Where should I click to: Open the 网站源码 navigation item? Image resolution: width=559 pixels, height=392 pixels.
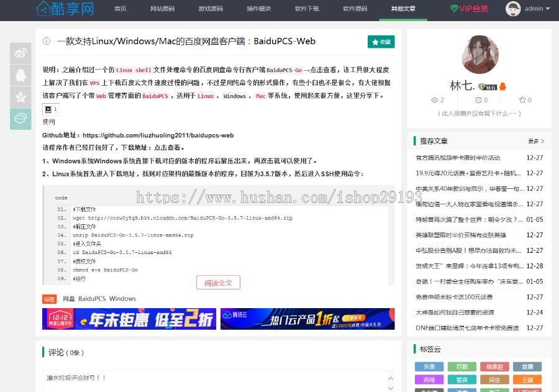[x=162, y=9]
